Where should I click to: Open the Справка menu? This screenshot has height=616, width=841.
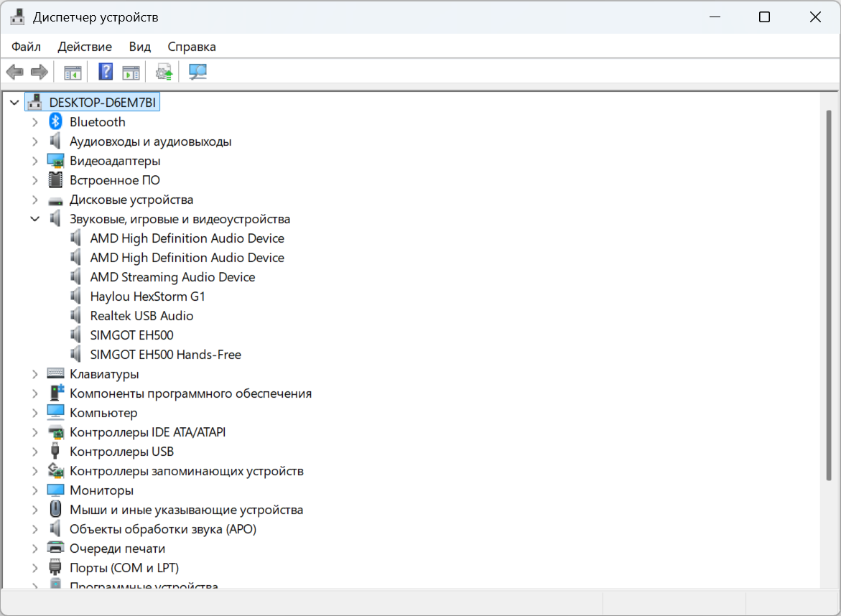[192, 47]
